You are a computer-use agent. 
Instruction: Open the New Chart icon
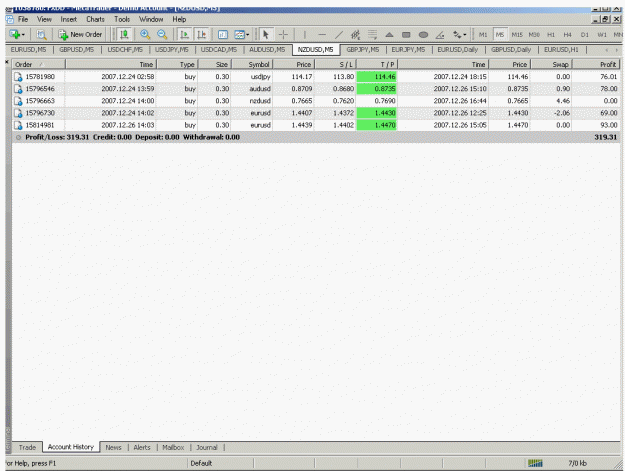pos(14,35)
